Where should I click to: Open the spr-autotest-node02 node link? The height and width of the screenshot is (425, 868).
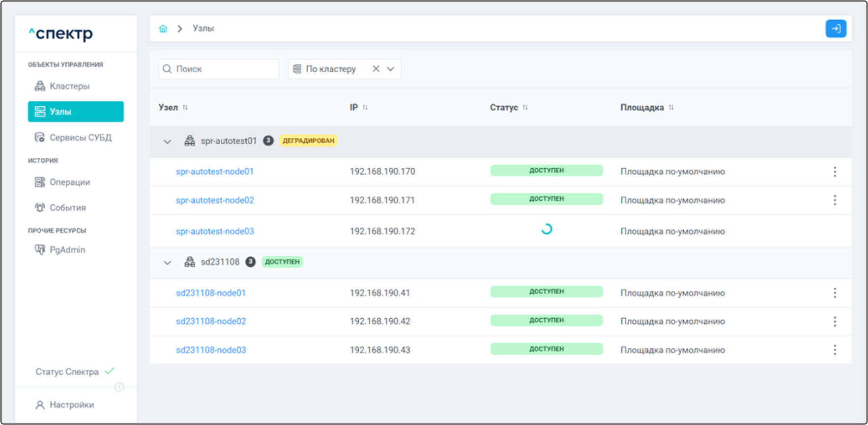tap(215, 200)
